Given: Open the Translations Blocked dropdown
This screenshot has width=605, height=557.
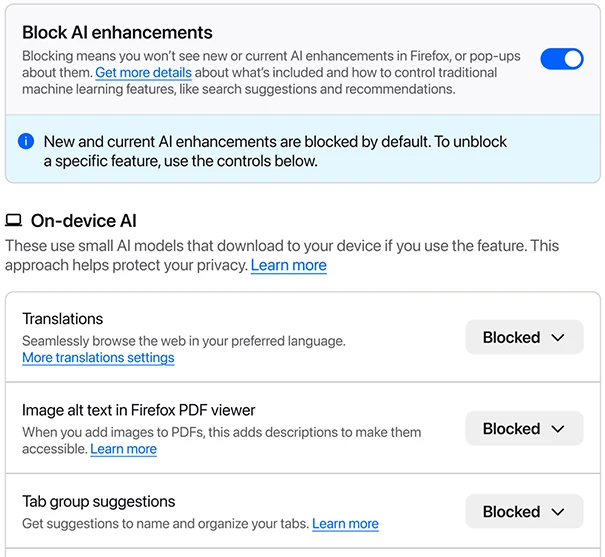Looking at the screenshot, I should coord(524,338).
